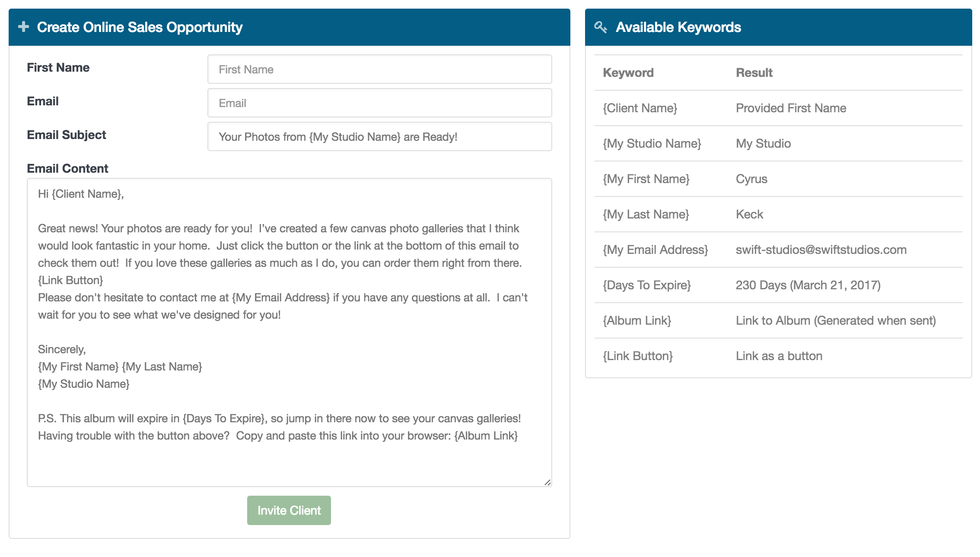The height and width of the screenshot is (557, 980).
Task: Click inside the Email Content text area
Action: click(289, 332)
